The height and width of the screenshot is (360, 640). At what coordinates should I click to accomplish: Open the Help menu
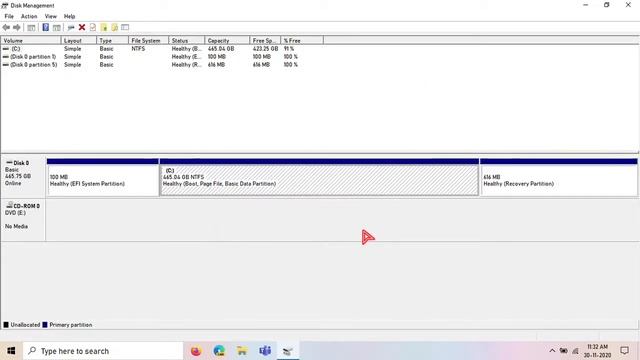tap(69, 16)
